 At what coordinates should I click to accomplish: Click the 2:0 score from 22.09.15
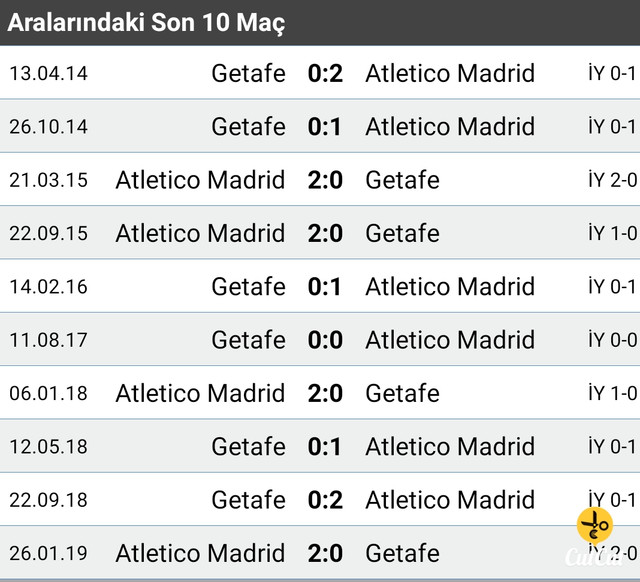pos(325,233)
